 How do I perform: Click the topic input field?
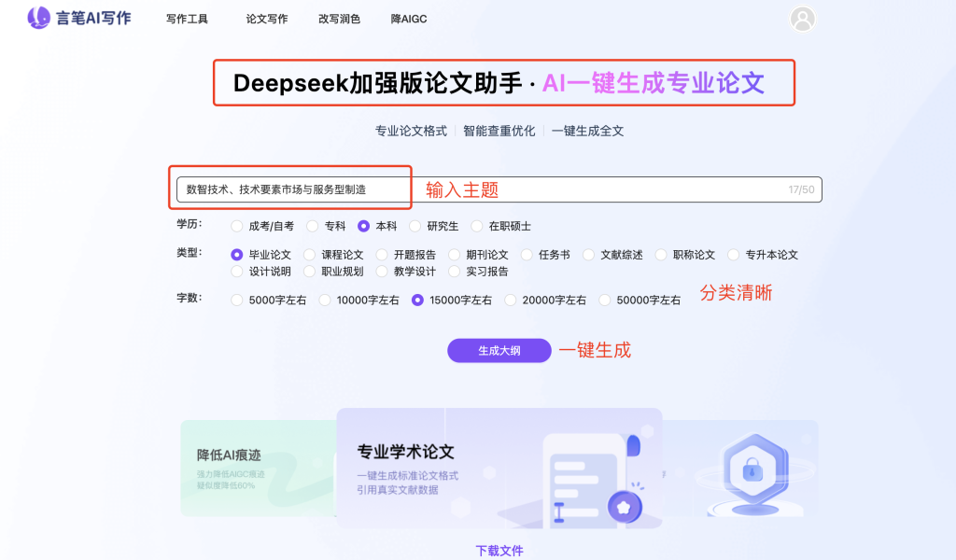499,189
